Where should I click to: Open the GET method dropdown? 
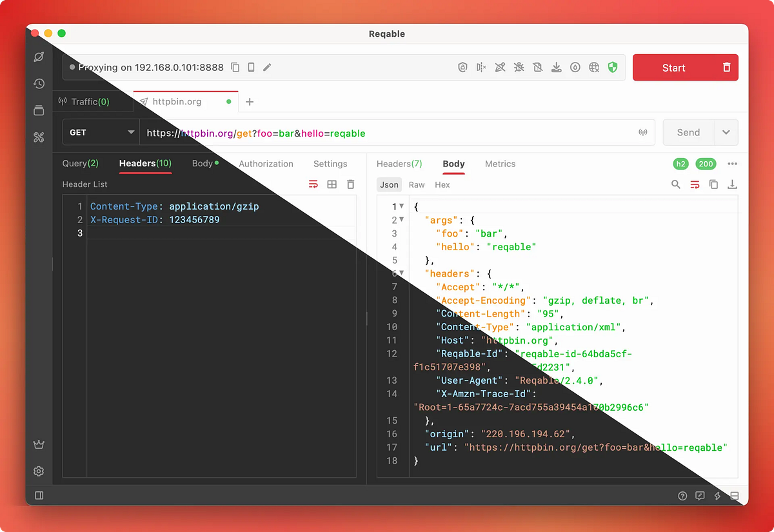point(101,132)
